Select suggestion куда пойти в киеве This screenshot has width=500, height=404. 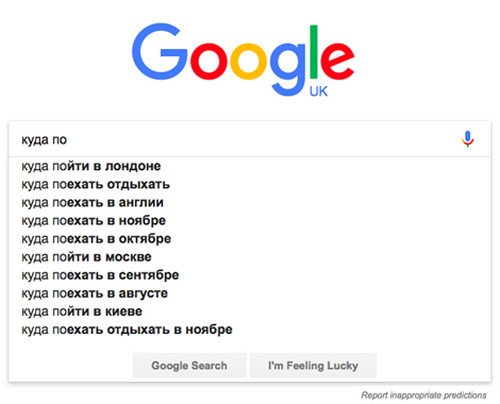click(82, 311)
